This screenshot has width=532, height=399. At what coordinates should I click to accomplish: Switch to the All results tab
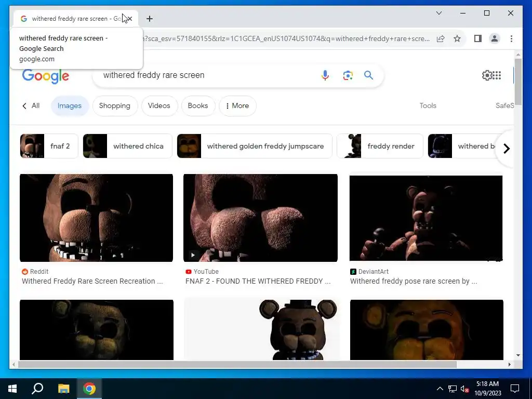pyautogui.click(x=36, y=105)
